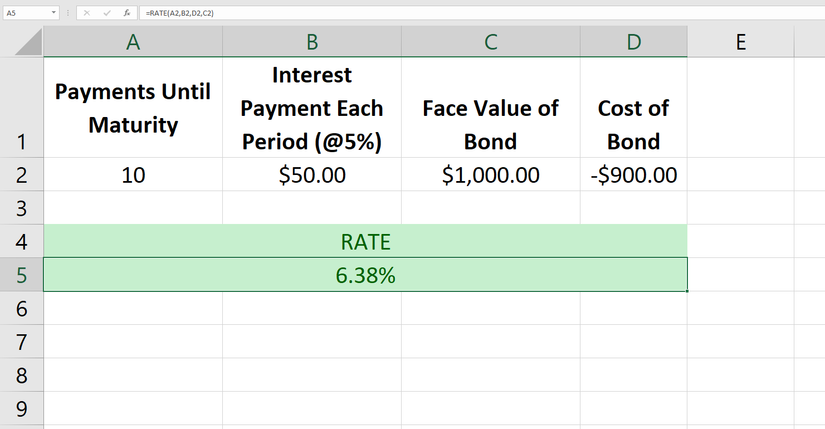
Task: Open the Insert Function fx icon
Action: 127,13
